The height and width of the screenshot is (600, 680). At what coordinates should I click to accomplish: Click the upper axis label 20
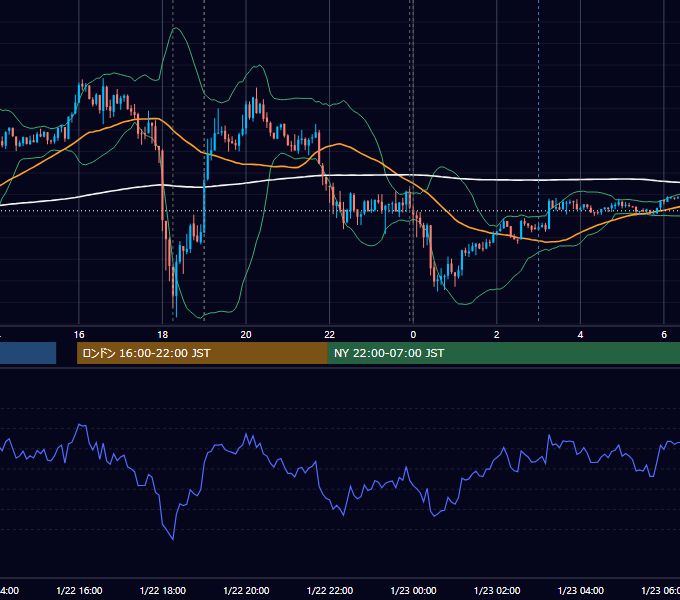tap(246, 335)
